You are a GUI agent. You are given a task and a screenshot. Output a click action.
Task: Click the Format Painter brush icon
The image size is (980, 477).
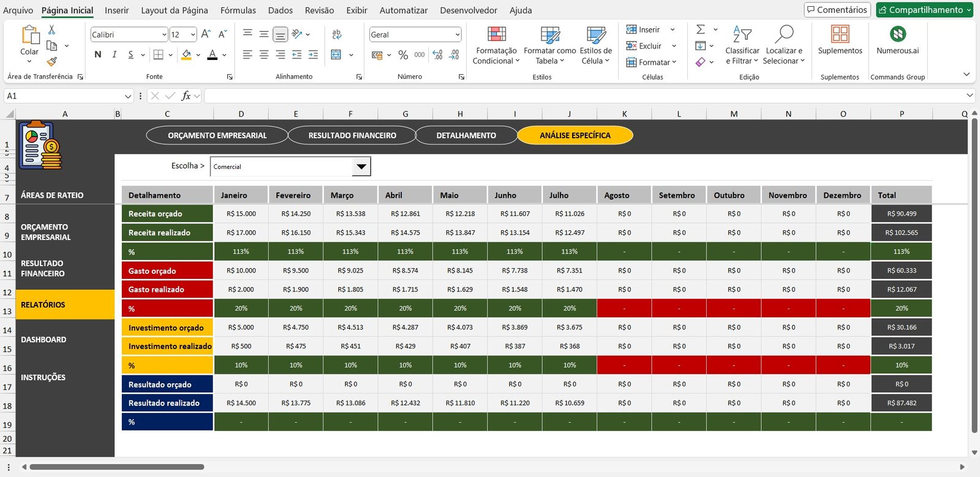coord(51,61)
